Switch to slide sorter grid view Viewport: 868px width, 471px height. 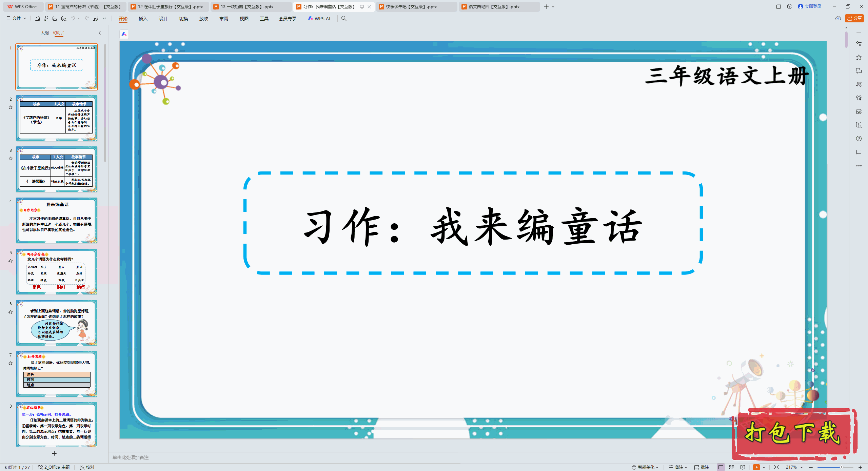tap(732, 467)
